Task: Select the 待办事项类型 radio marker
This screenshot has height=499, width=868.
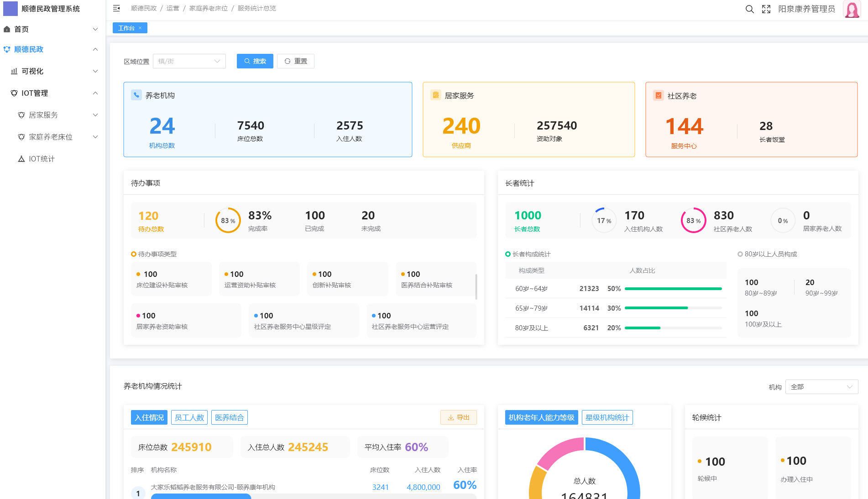Action: [134, 254]
